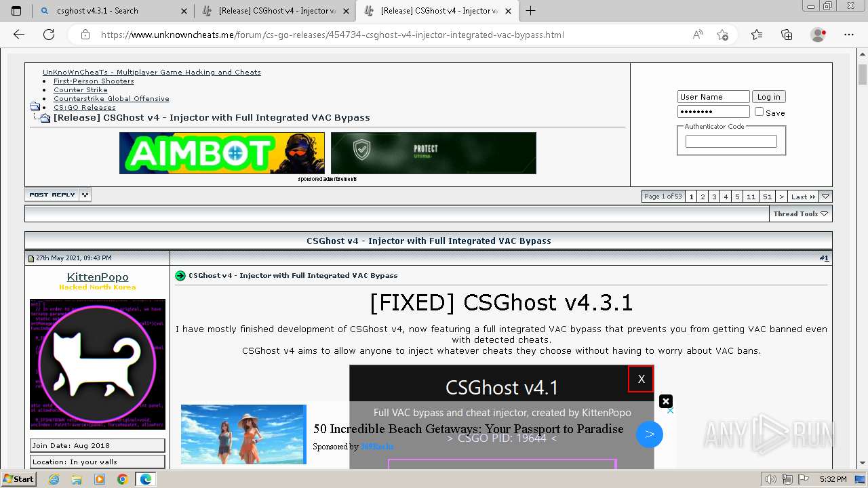
Task: Switch to the middle CSGhost v4 Release tab
Action: pos(276,11)
